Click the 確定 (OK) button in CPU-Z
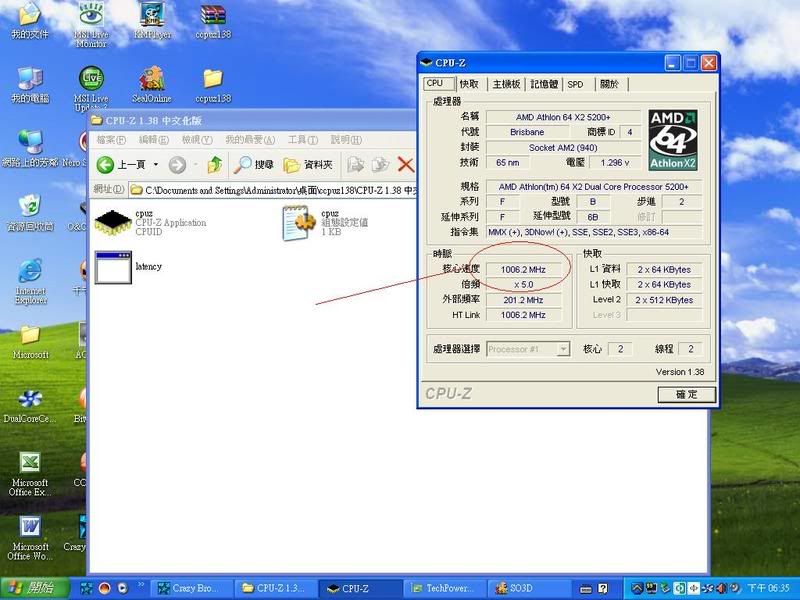This screenshot has height=600, width=800. 687,394
